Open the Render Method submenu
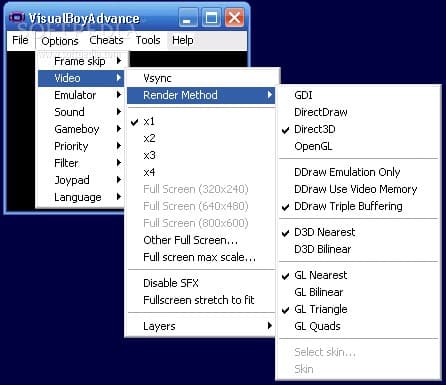Screen dimensions: 446x385 (x=201, y=95)
